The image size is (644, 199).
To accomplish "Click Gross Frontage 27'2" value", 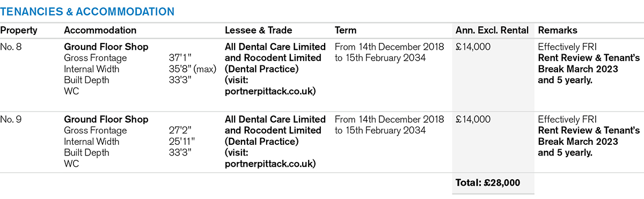I will click(x=179, y=130).
